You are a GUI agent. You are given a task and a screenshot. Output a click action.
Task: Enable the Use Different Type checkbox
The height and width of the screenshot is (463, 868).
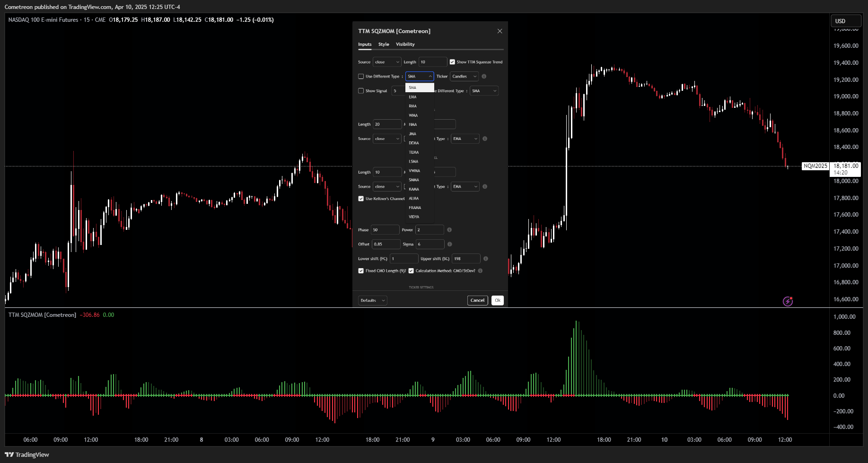coord(361,77)
